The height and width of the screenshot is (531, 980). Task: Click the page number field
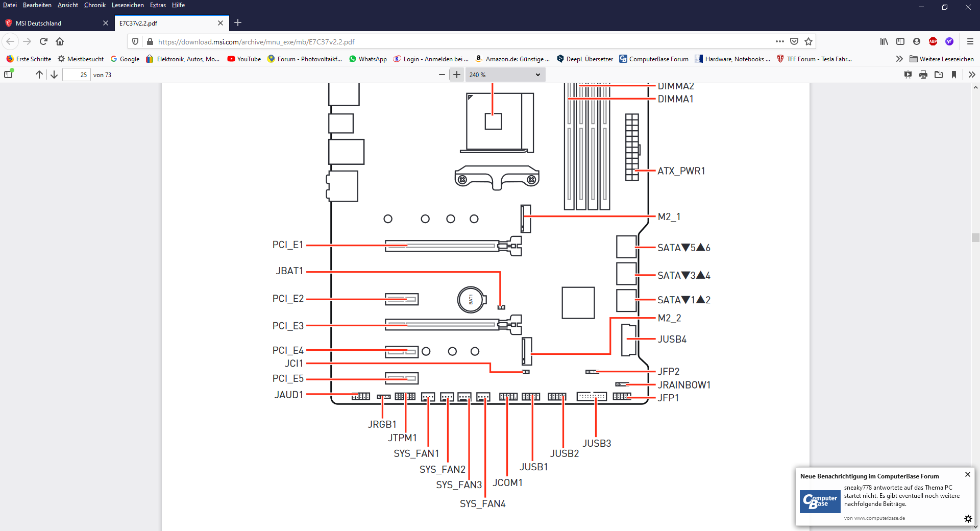(77, 75)
